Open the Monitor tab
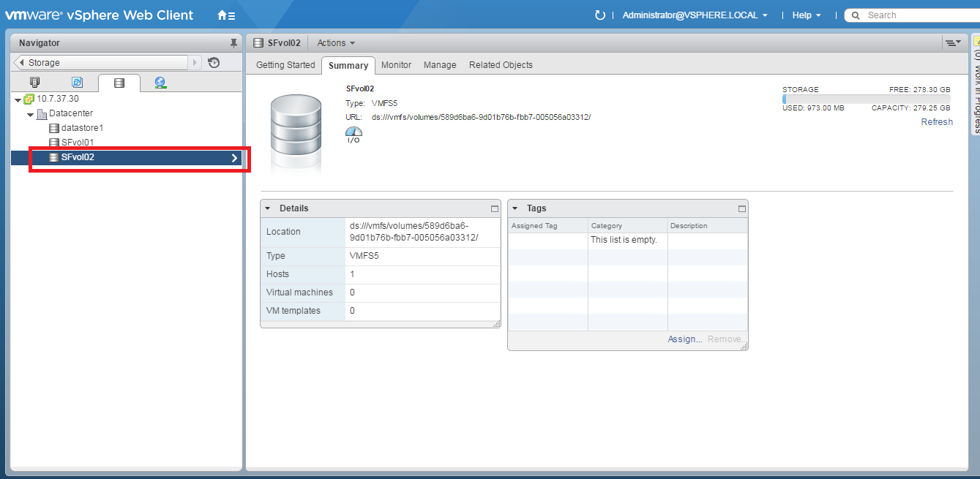980x479 pixels. pos(396,65)
